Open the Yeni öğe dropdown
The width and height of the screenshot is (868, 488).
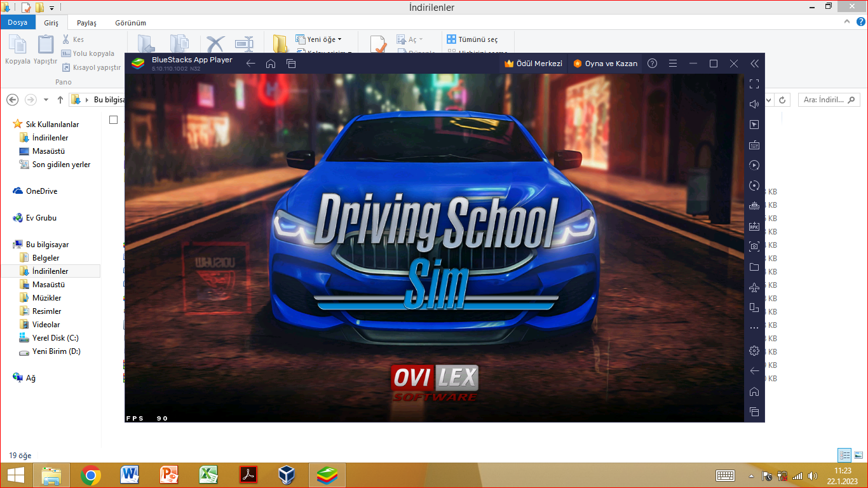[x=319, y=39]
